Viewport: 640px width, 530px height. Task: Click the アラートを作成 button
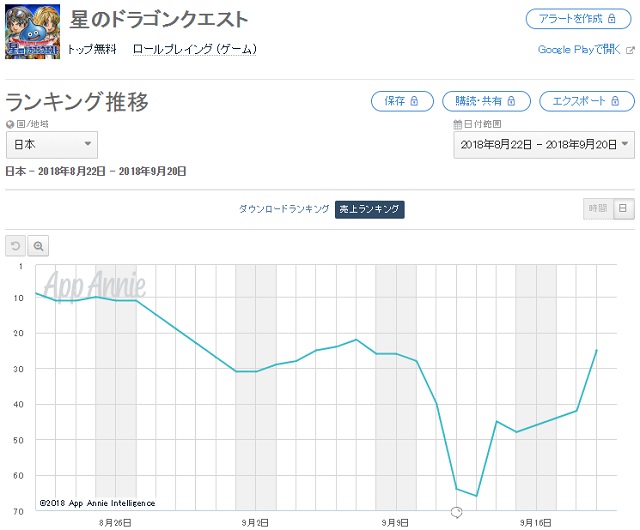[579, 20]
